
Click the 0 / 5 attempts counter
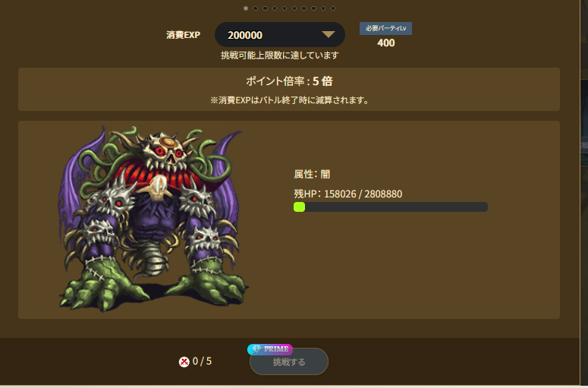202,361
